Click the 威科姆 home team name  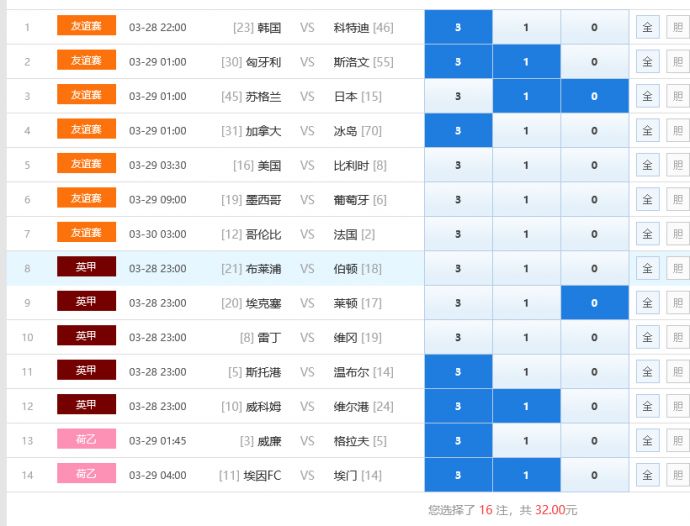coord(263,407)
